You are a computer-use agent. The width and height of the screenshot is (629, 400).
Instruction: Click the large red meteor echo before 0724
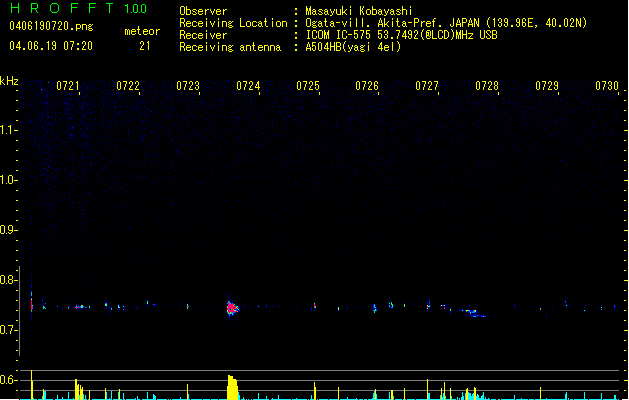tap(232, 308)
